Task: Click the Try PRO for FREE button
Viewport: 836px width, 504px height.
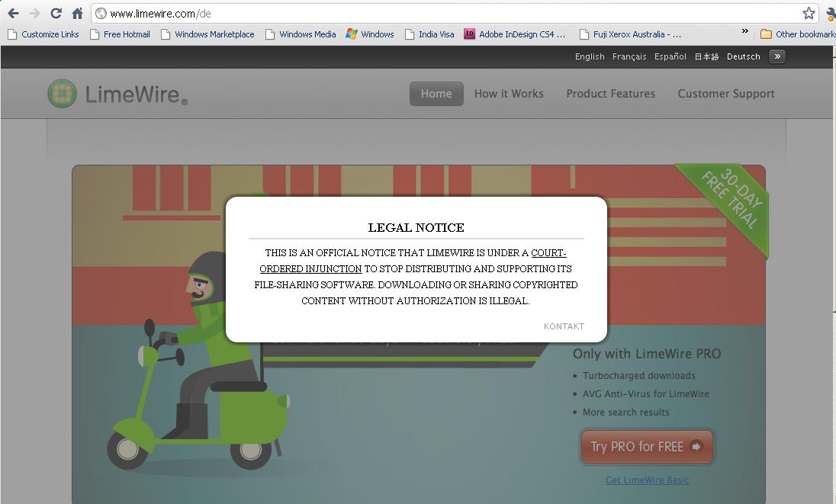Action: (x=647, y=447)
